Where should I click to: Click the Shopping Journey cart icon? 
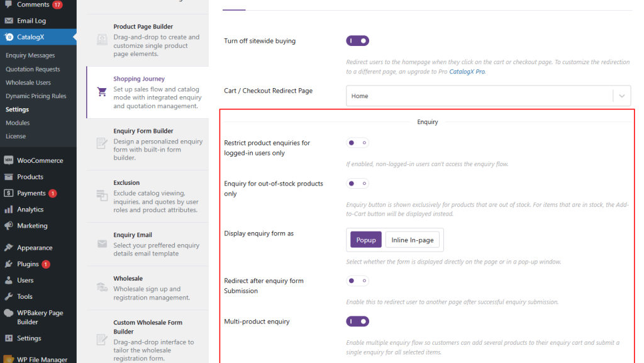pos(102,92)
